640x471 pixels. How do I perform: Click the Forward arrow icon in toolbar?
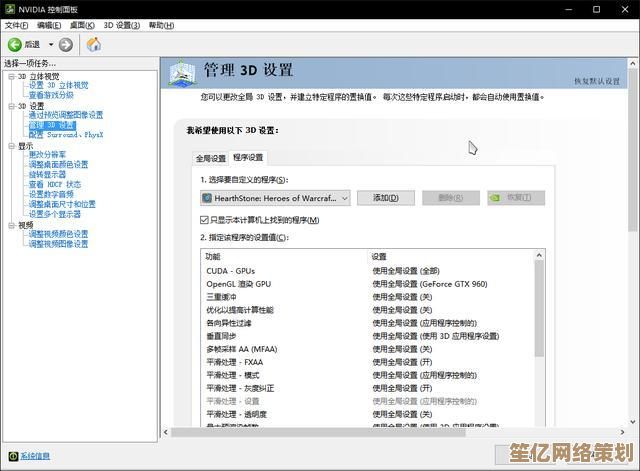[66, 44]
